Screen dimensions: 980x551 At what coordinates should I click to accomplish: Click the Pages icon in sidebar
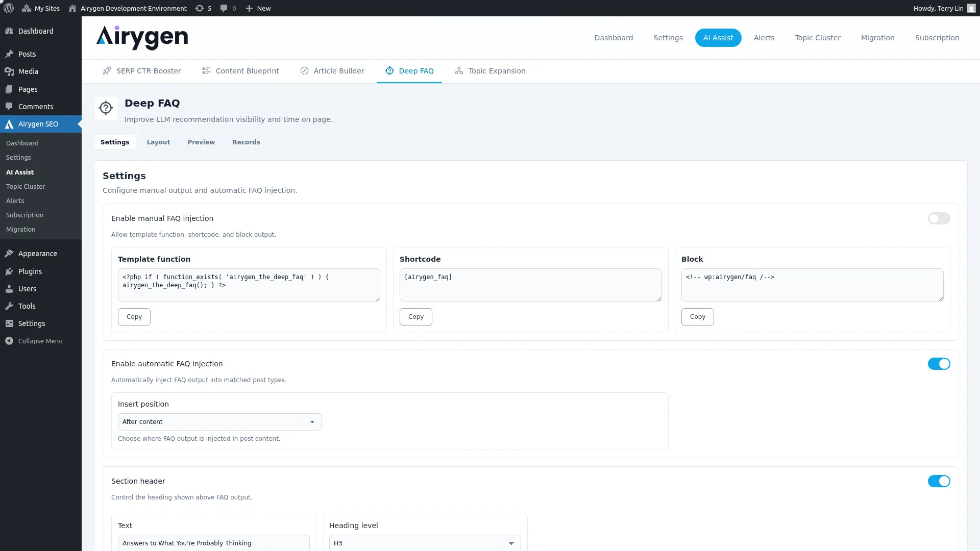coord(9,89)
